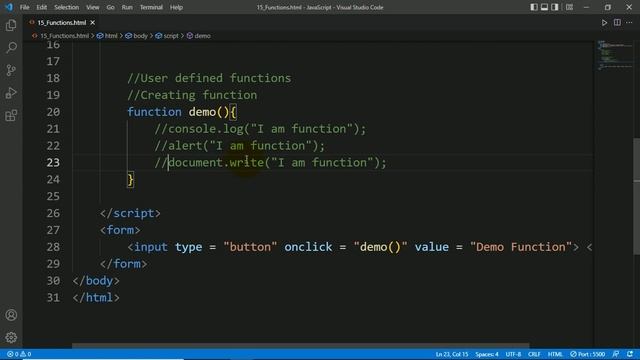This screenshot has width=640, height=360.
Task: Open notifications bell in status bar
Action: [630, 354]
